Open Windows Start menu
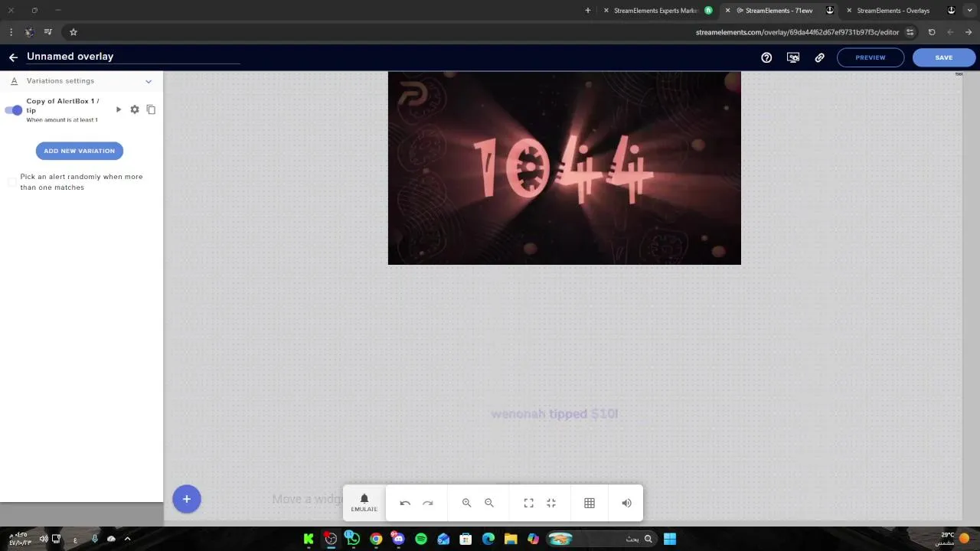This screenshot has width=980, height=551. (670, 539)
